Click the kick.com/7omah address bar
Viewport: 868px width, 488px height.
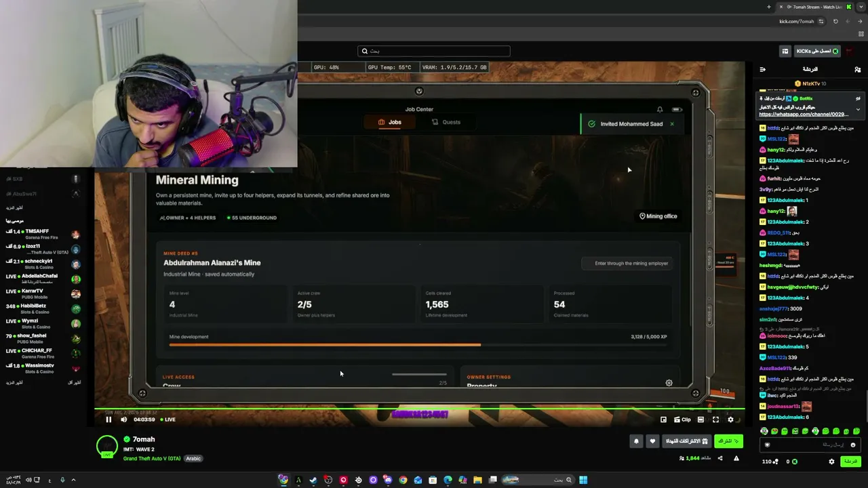pyautogui.click(x=797, y=21)
